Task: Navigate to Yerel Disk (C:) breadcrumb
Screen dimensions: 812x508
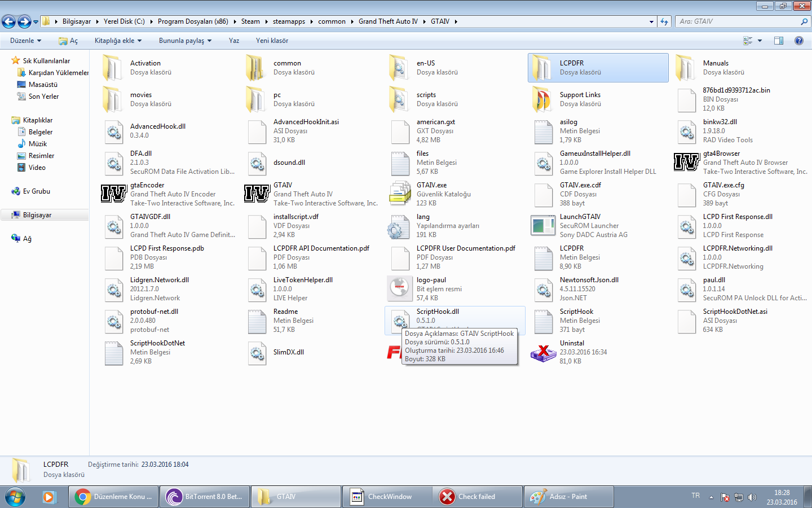Action: click(124, 21)
